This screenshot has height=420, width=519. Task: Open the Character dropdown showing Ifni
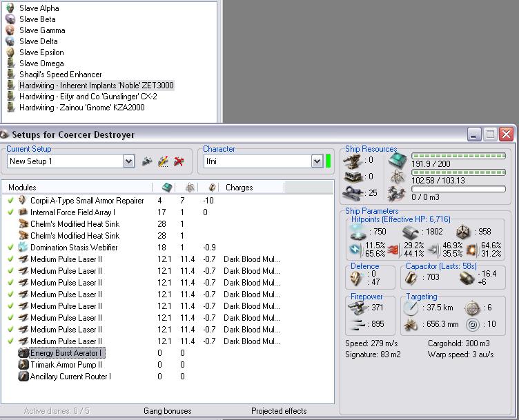[x=317, y=161]
